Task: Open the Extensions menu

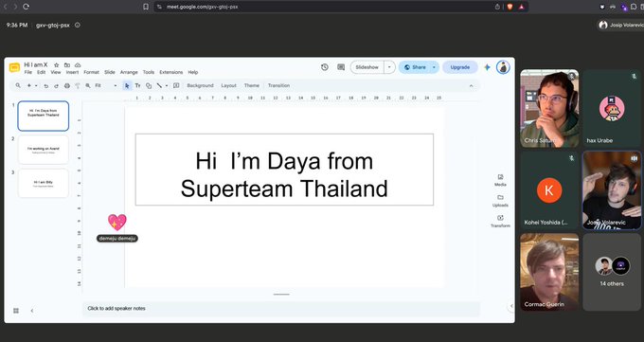Action: [x=170, y=72]
